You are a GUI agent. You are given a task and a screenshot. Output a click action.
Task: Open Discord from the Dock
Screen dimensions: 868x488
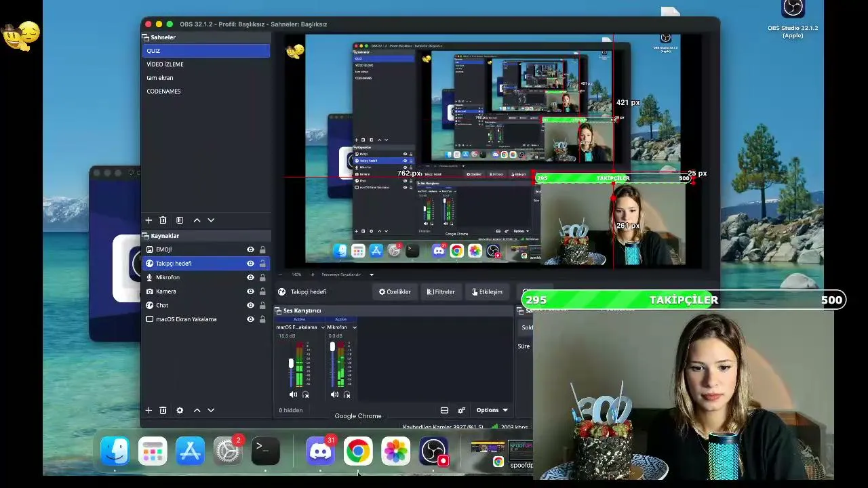click(x=320, y=451)
